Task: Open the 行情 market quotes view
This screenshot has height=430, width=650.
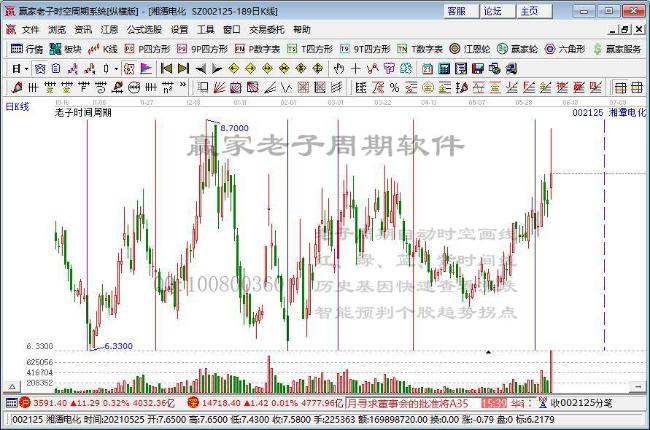Action: point(27,49)
